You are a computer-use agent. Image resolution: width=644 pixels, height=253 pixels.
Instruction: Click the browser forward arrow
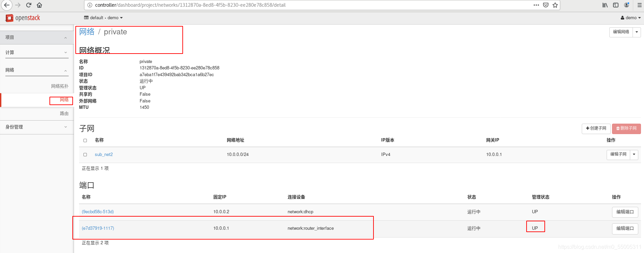(18, 5)
